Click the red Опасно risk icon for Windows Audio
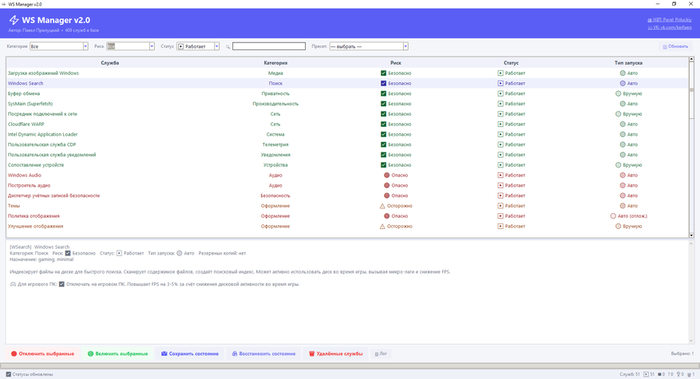700x379 pixels. (387, 175)
